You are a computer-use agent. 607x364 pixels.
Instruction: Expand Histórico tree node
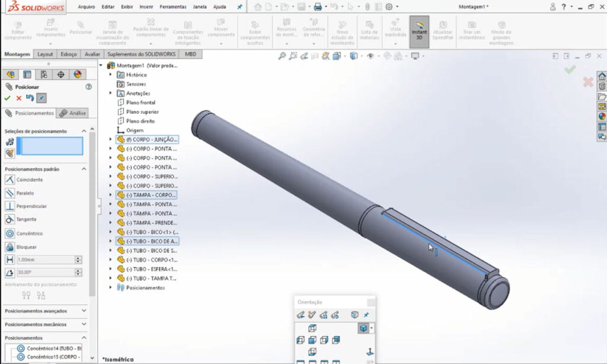coord(110,74)
